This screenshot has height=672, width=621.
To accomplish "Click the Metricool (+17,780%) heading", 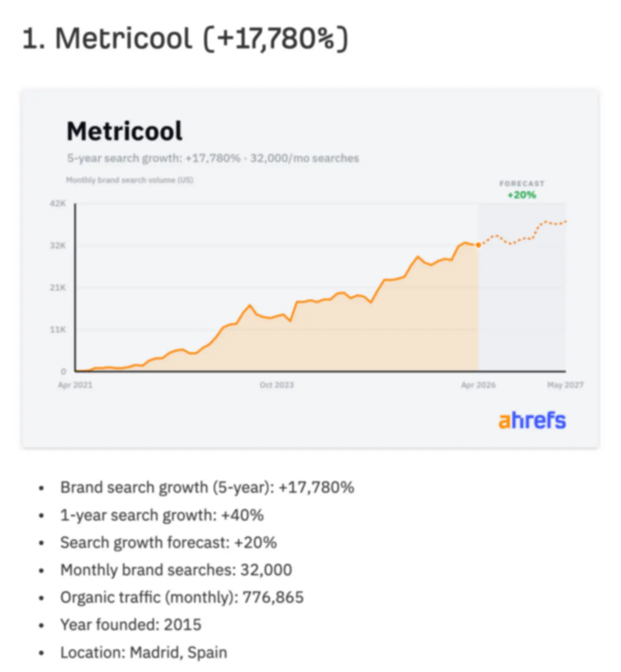I will (185, 39).
